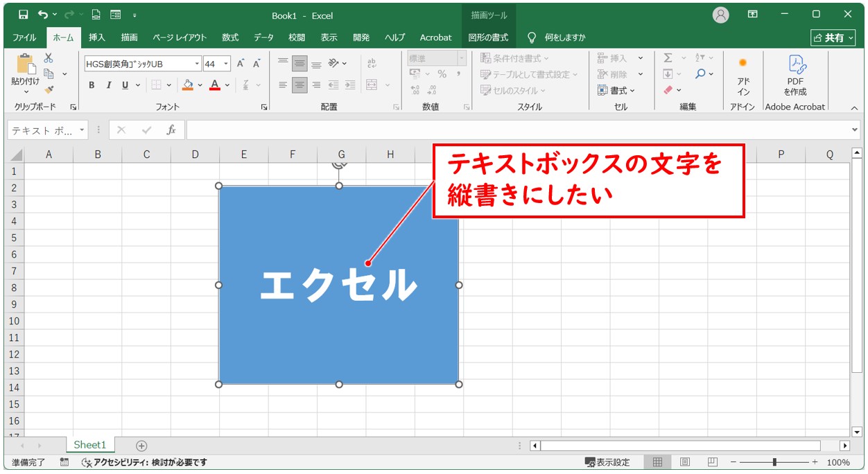Click the Tell me search box
The width and height of the screenshot is (868, 474).
557,37
